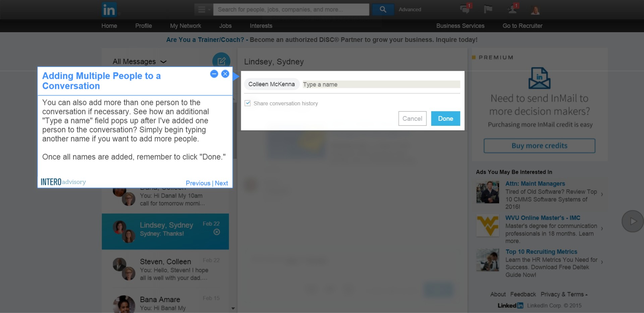Open Business Services menu
The width and height of the screenshot is (644, 313).
[460, 26]
